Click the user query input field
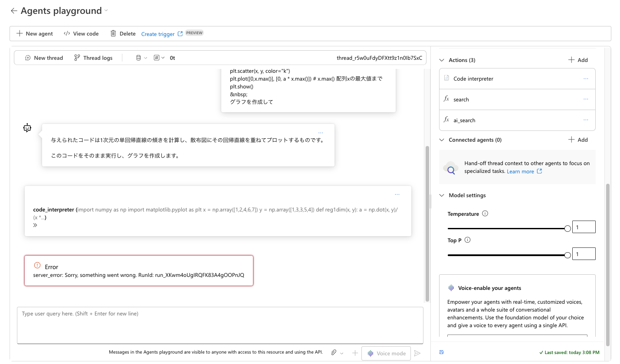 220,325
